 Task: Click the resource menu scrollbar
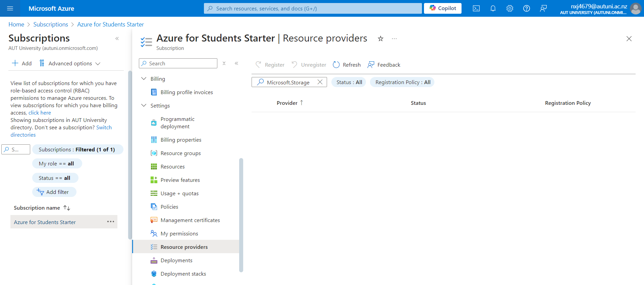click(x=241, y=215)
